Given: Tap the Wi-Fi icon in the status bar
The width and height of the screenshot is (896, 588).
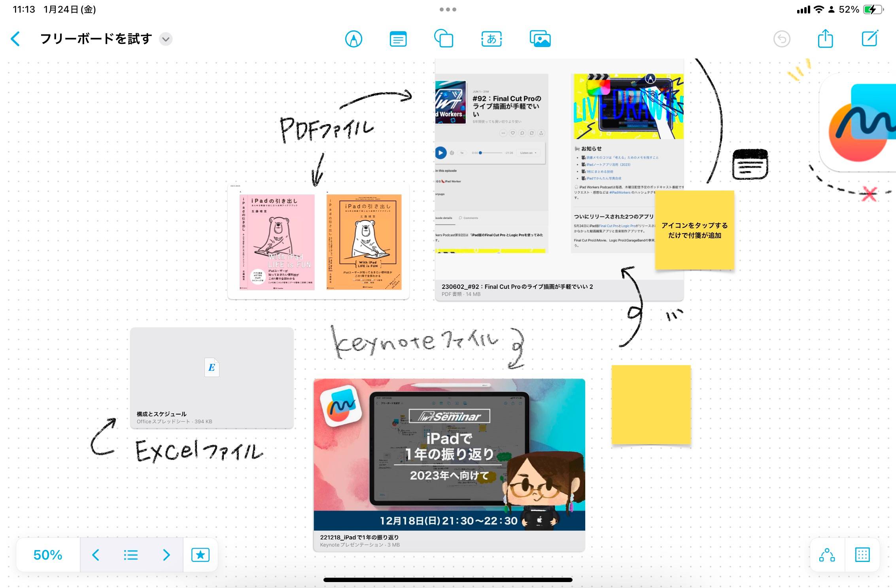Looking at the screenshot, I should 819,9.
